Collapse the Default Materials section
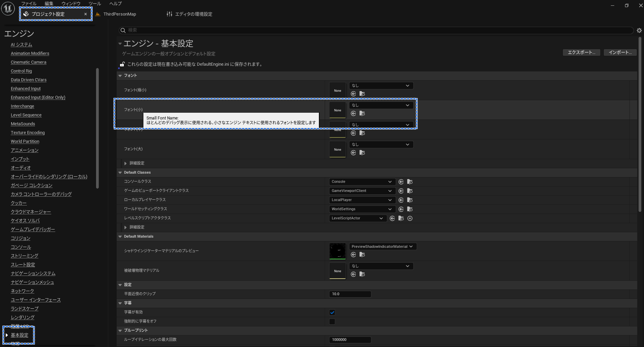This screenshot has height=347, width=644. point(120,237)
